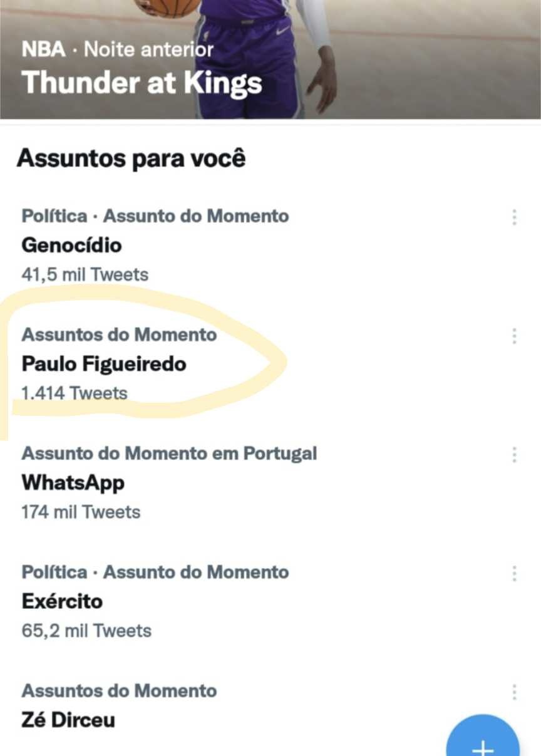Open more options for Paulo Figueiredo trend

point(514,336)
